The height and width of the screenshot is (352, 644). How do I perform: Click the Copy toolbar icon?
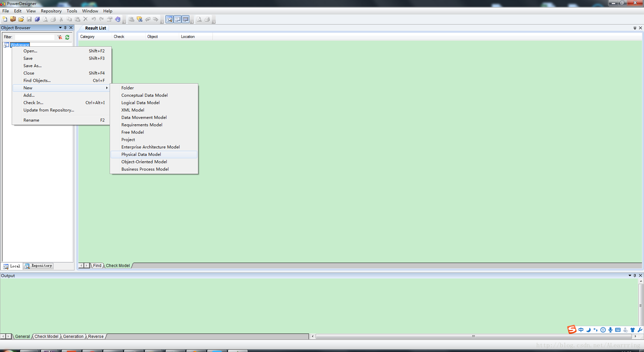tap(69, 19)
